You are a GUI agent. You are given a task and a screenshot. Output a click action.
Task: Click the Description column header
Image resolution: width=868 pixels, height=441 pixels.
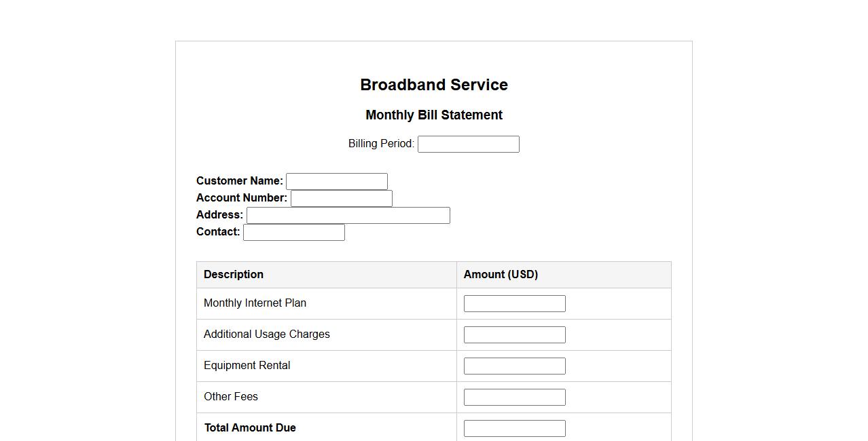(x=234, y=275)
